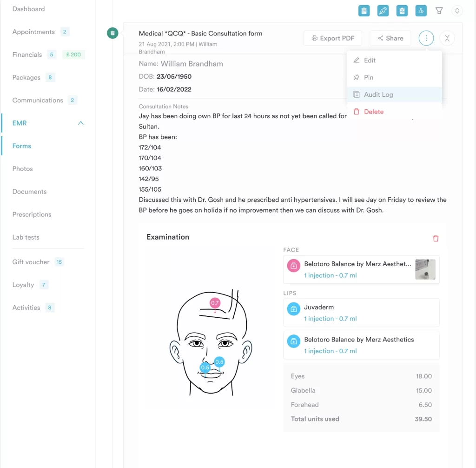
Task: Click the blue medicine icon on the Juvaderm item
Action: (293, 308)
